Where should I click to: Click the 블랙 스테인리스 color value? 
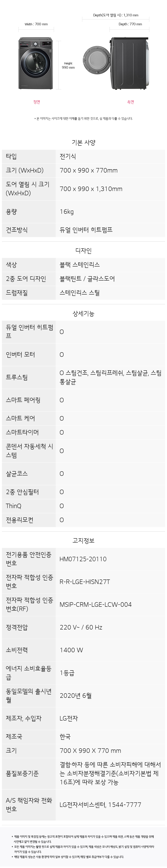pos(79,265)
